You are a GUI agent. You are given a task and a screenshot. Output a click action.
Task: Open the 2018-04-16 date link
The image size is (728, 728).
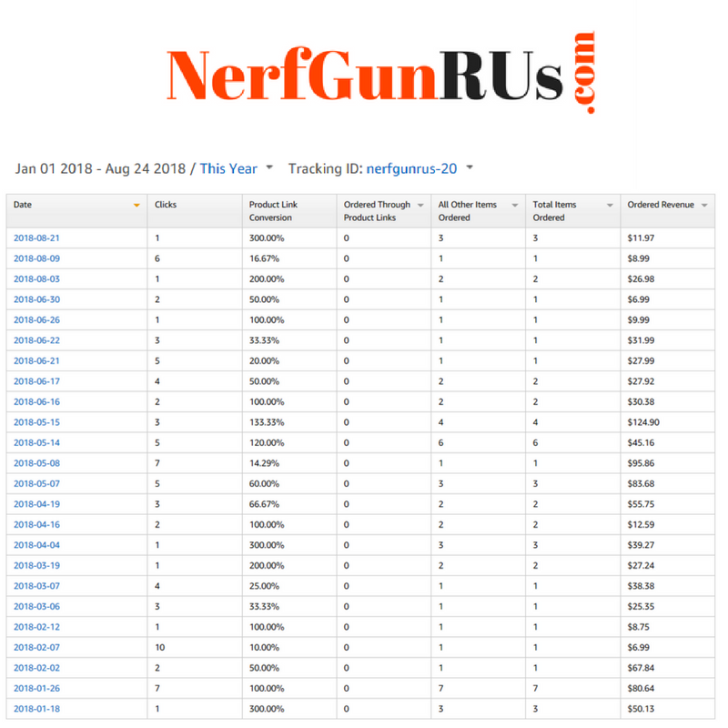point(36,525)
